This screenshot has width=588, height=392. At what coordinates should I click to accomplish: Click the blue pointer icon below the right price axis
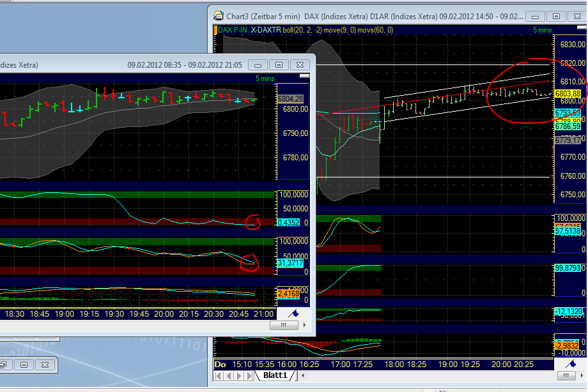[x=572, y=365]
